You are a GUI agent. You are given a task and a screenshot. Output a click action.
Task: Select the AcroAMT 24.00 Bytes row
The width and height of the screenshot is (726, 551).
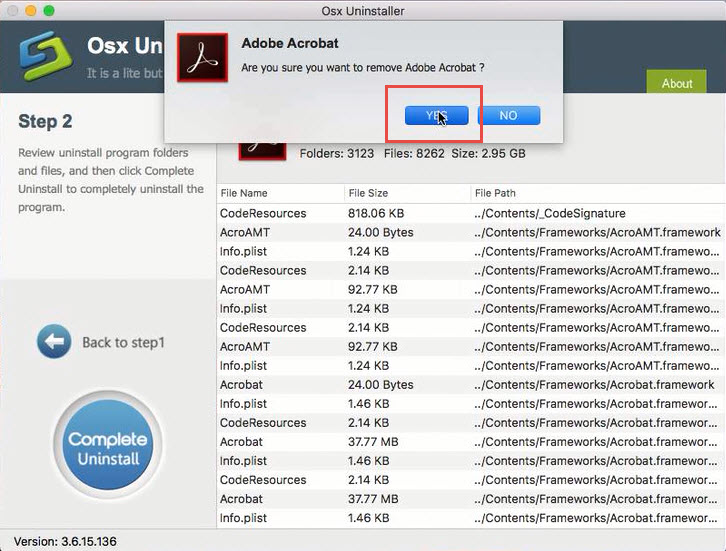[245, 232]
